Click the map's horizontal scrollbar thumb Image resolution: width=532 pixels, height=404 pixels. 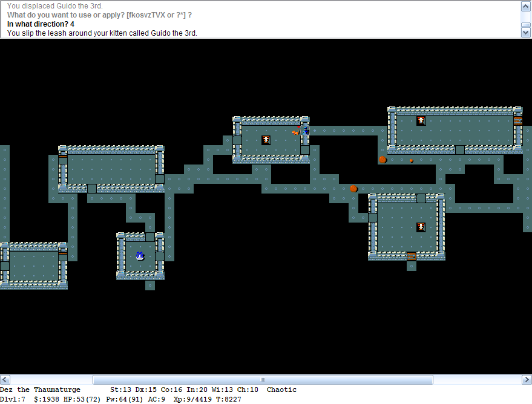(x=263, y=379)
